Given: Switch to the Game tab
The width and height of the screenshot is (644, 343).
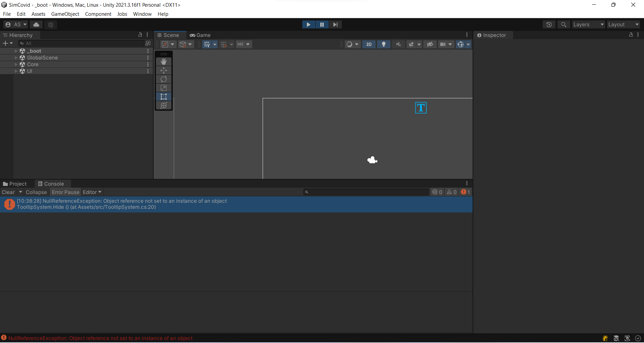Looking at the screenshot, I should pos(200,35).
